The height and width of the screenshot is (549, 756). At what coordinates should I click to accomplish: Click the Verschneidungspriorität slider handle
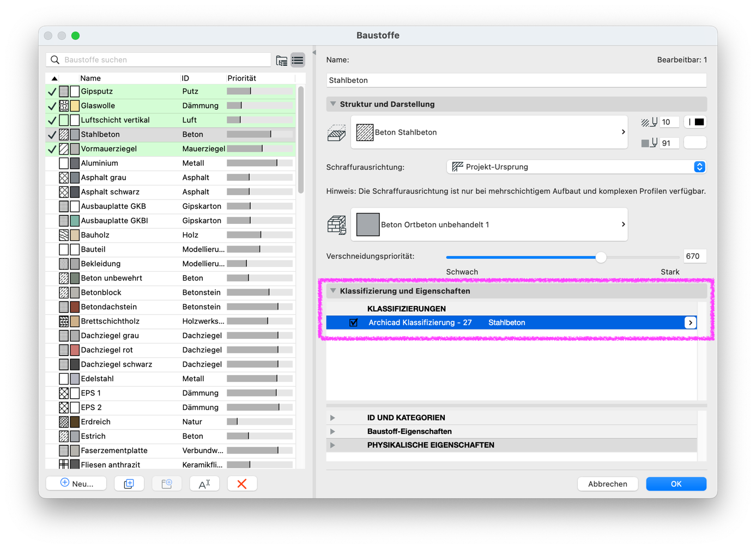pos(601,257)
